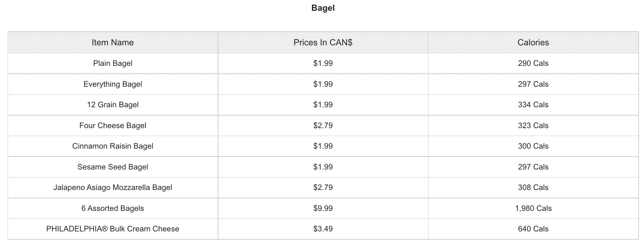The image size is (644, 244).
Task: Click the 6 Assorted Bagels item
Action: 113,208
